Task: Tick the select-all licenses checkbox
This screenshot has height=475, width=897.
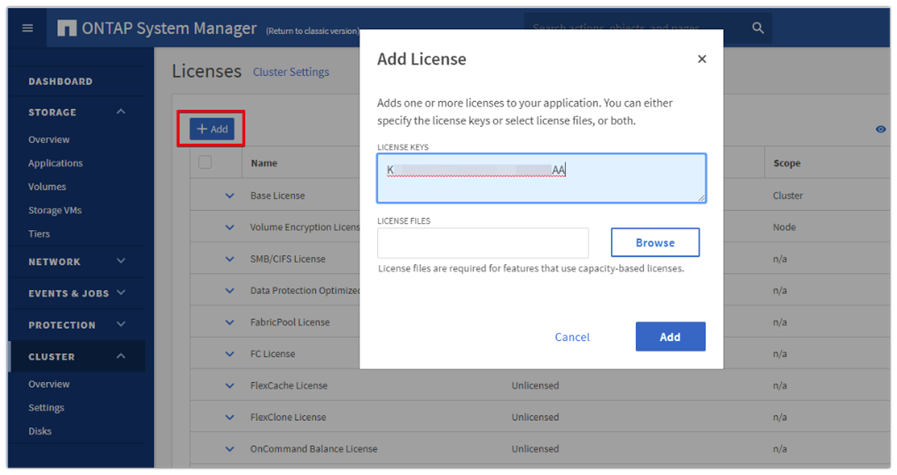Action: click(x=205, y=162)
